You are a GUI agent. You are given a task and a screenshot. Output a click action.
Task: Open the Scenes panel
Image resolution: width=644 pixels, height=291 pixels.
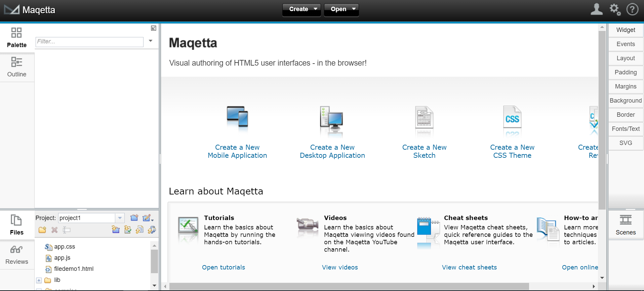point(626,225)
